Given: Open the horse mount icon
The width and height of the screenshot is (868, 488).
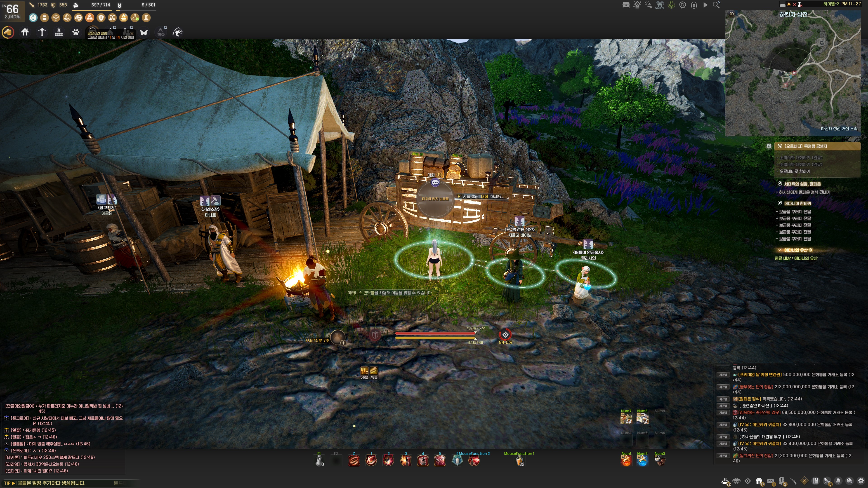Looking at the screenshot, I should click(x=8, y=32).
